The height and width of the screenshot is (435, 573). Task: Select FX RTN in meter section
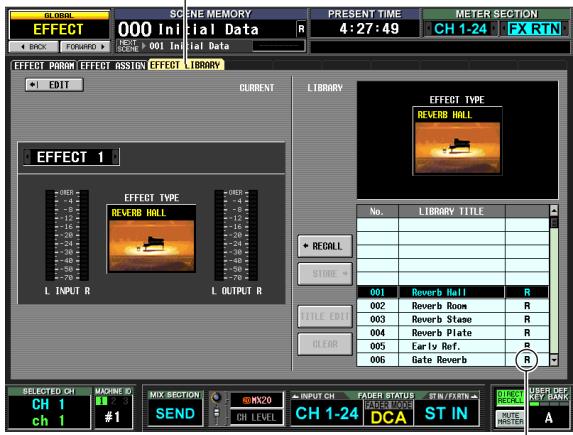pyautogui.click(x=534, y=29)
